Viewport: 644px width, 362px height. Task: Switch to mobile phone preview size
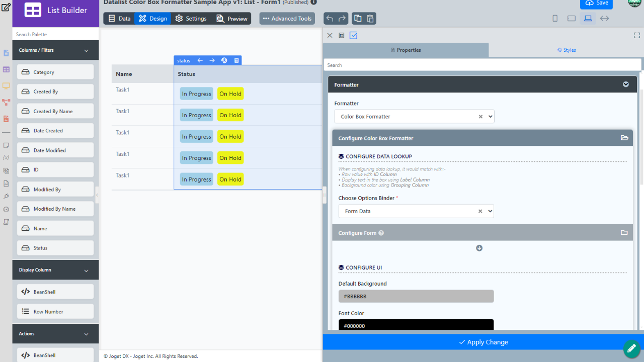click(555, 19)
